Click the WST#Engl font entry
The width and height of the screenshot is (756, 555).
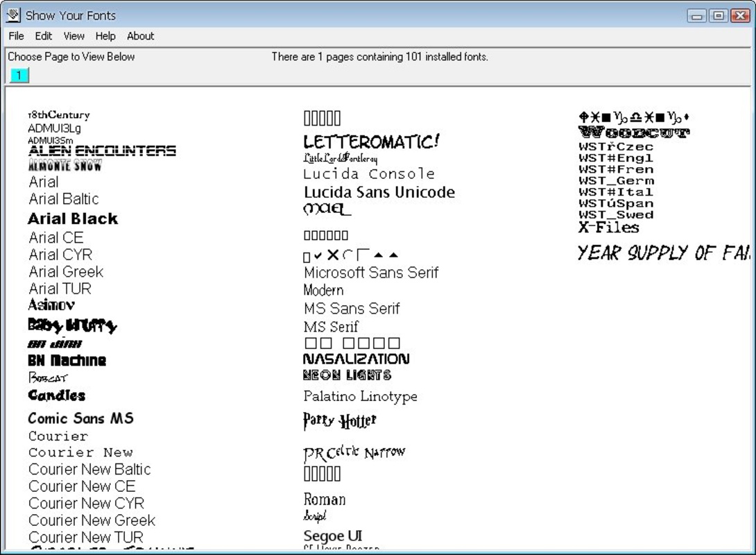coord(616,157)
